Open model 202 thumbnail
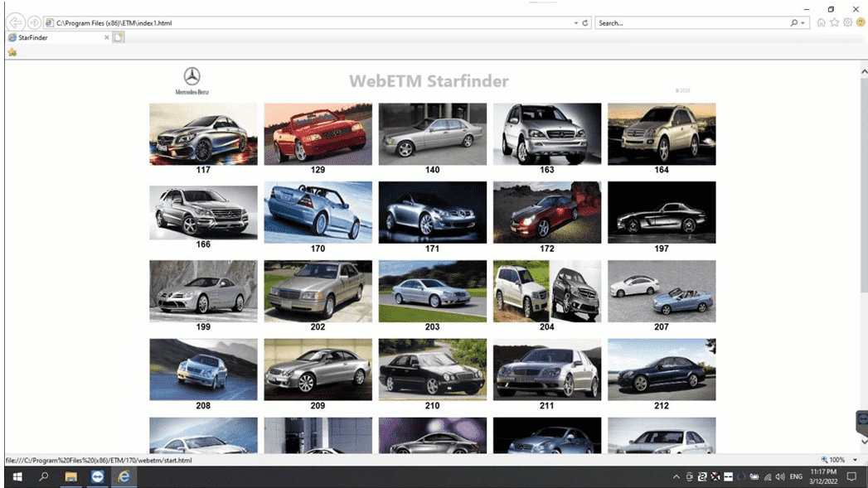868x488 pixels. tap(318, 291)
